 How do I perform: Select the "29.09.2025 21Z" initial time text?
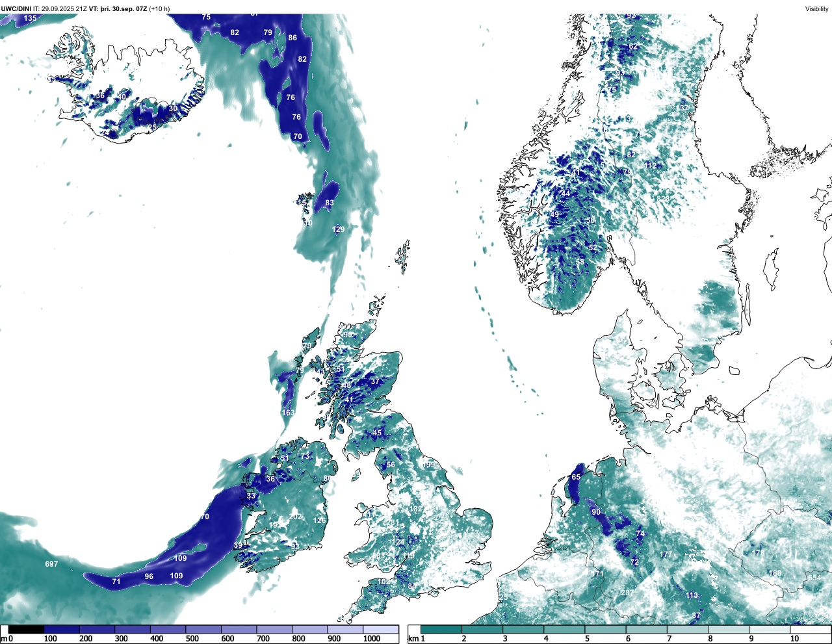tap(64, 8)
